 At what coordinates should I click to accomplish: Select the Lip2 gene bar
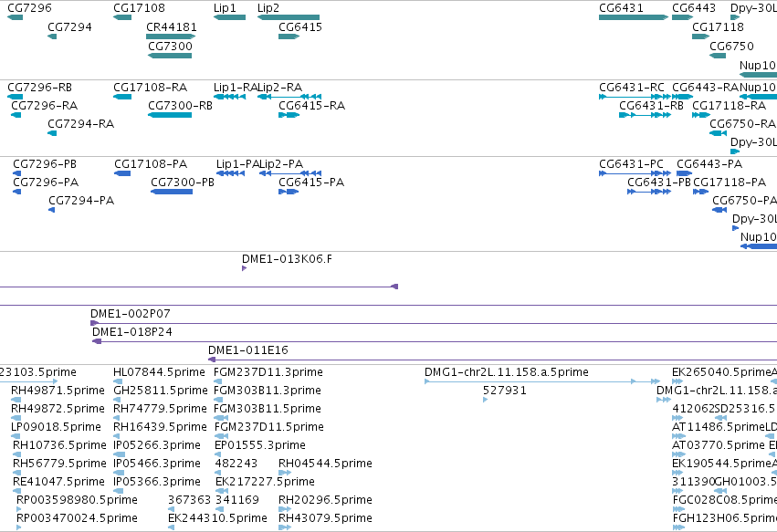pos(289,17)
